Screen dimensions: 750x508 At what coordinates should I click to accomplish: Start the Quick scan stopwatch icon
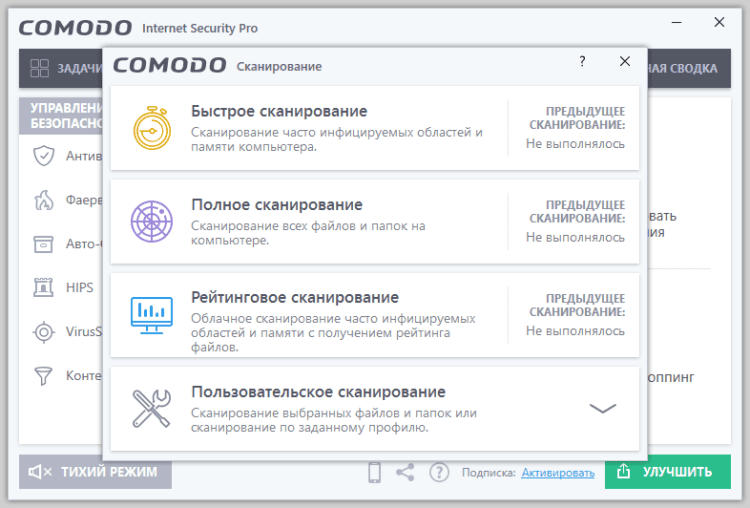click(152, 128)
